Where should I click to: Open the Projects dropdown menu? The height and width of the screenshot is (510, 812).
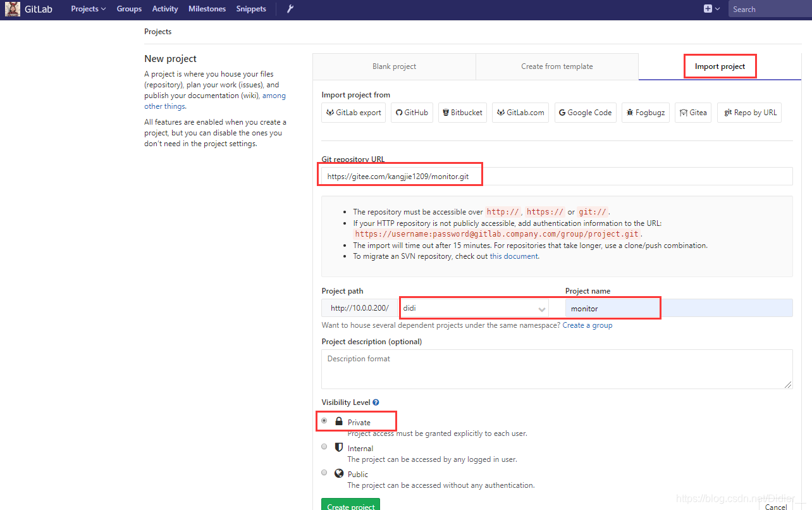[x=89, y=9]
